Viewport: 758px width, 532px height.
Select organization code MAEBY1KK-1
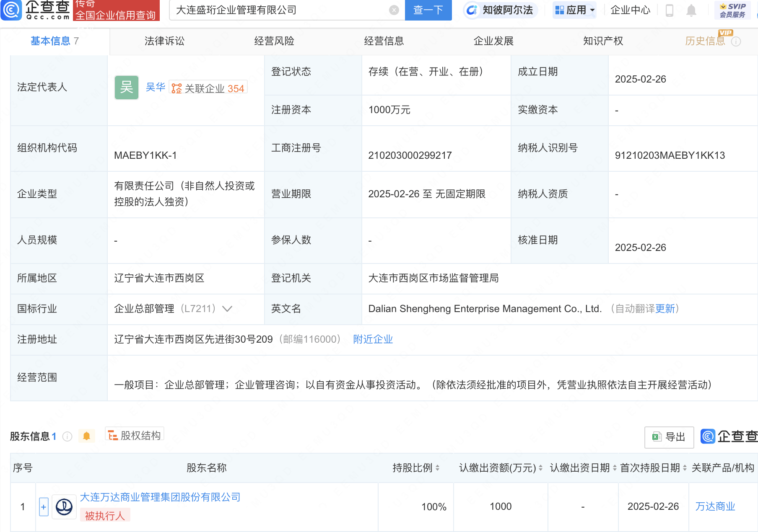pos(145,155)
